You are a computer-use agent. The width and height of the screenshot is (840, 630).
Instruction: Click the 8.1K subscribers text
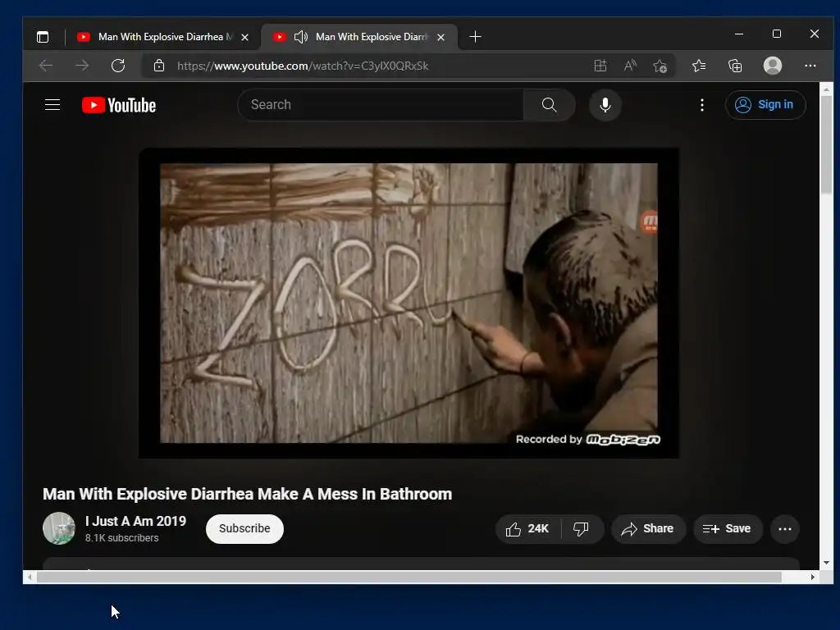[121, 538]
